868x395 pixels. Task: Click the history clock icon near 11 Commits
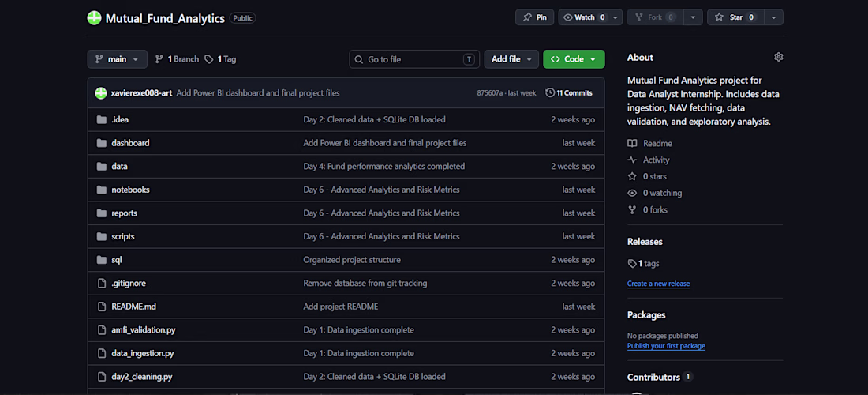click(x=550, y=93)
